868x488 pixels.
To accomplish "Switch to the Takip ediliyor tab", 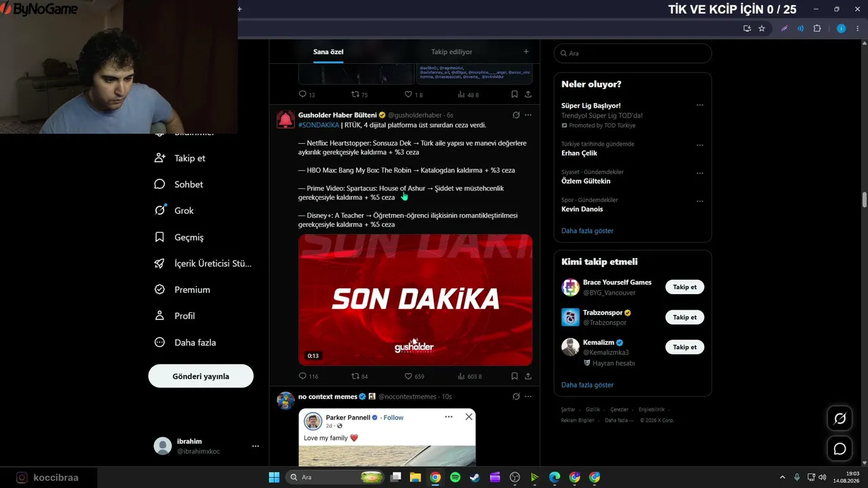I will pyautogui.click(x=452, y=52).
